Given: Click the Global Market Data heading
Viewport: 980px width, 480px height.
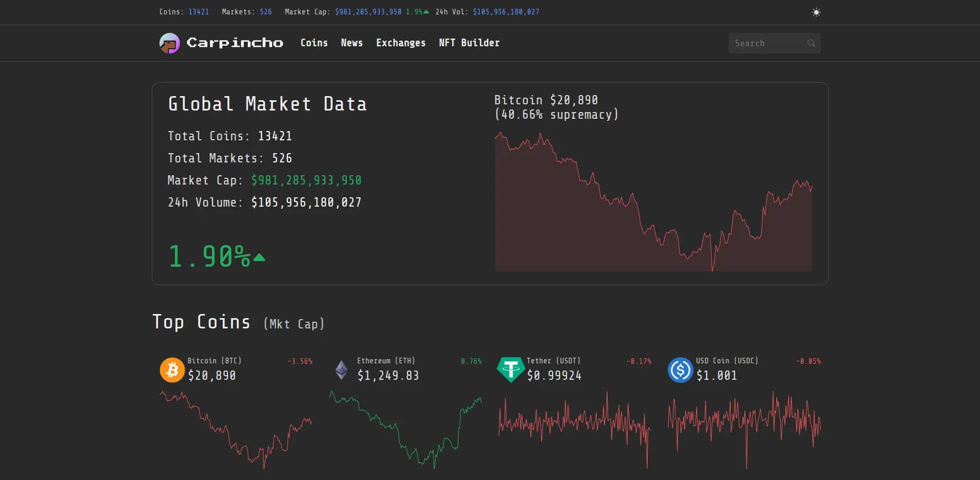Looking at the screenshot, I should coord(268,104).
